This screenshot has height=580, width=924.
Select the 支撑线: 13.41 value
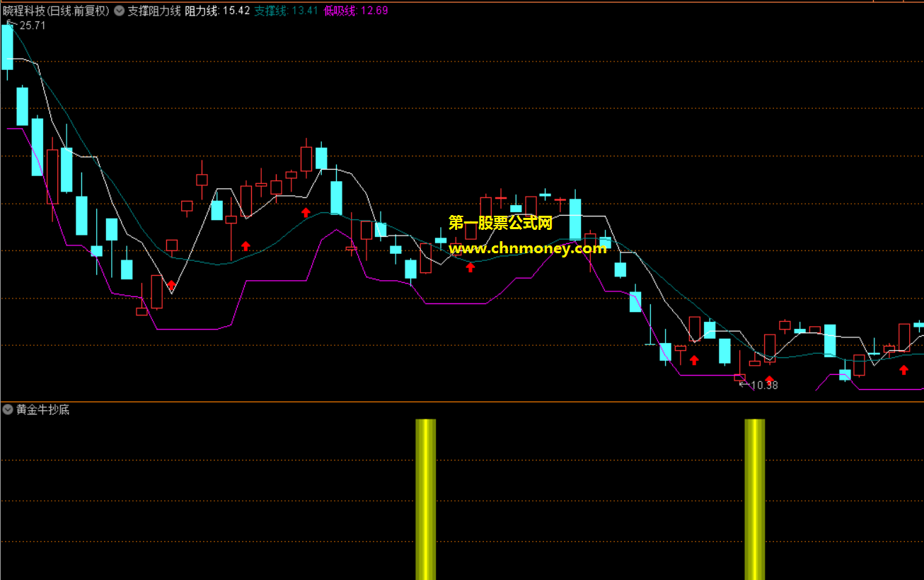pos(286,11)
